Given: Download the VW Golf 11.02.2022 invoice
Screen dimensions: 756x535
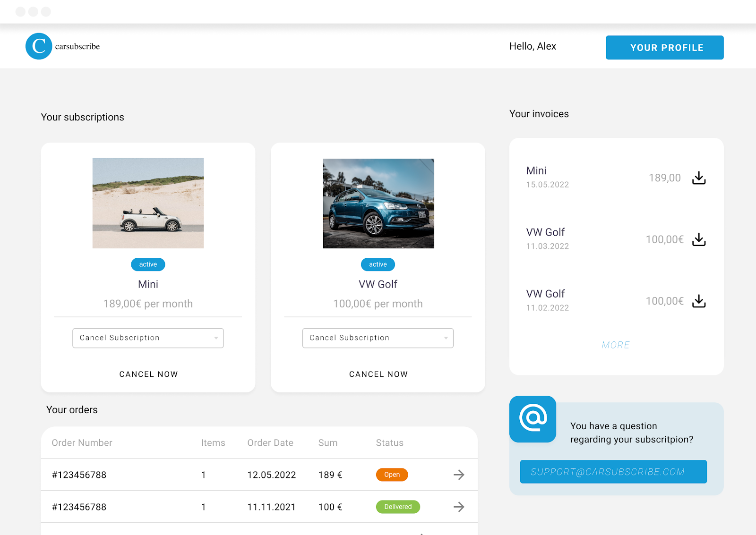Looking at the screenshot, I should point(699,301).
